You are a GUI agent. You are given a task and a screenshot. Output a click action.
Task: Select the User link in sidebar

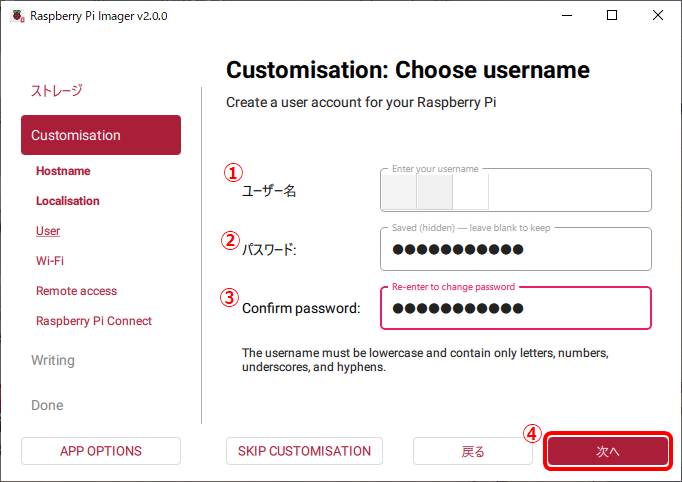tap(48, 231)
